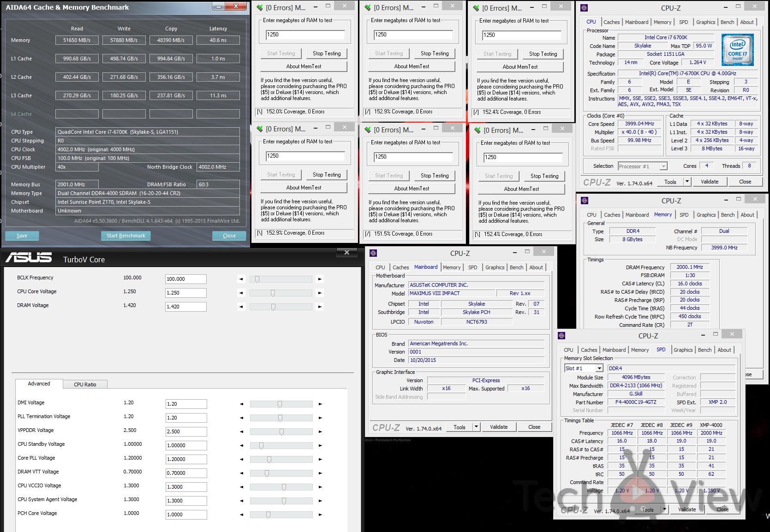The image size is (770, 532).
Task: Click the DRAM Voltage 1.420 input field
Action: pyautogui.click(x=186, y=307)
